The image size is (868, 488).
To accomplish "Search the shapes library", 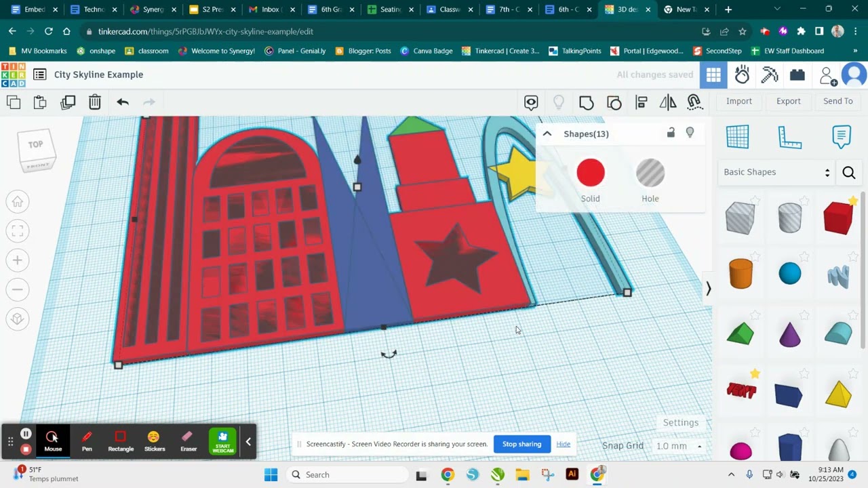I will 848,173.
